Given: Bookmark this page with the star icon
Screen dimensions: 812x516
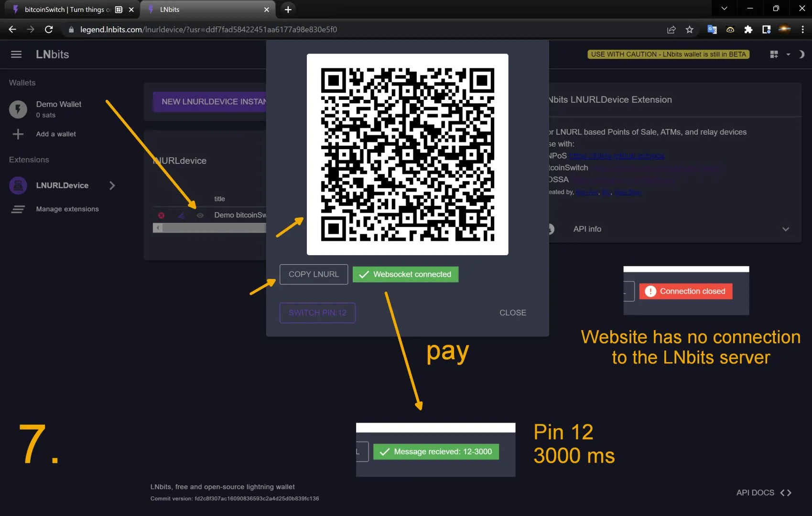Looking at the screenshot, I should pos(689,30).
